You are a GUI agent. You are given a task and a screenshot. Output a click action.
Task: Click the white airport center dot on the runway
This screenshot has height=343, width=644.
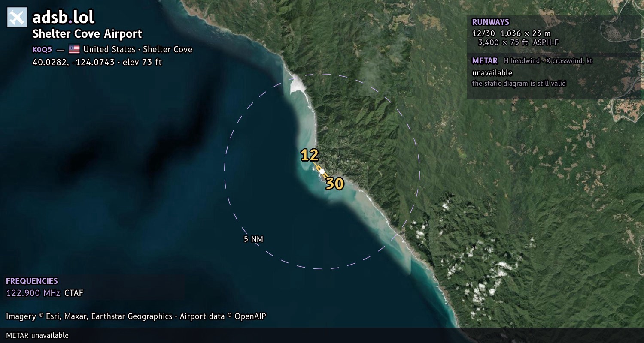click(322, 171)
